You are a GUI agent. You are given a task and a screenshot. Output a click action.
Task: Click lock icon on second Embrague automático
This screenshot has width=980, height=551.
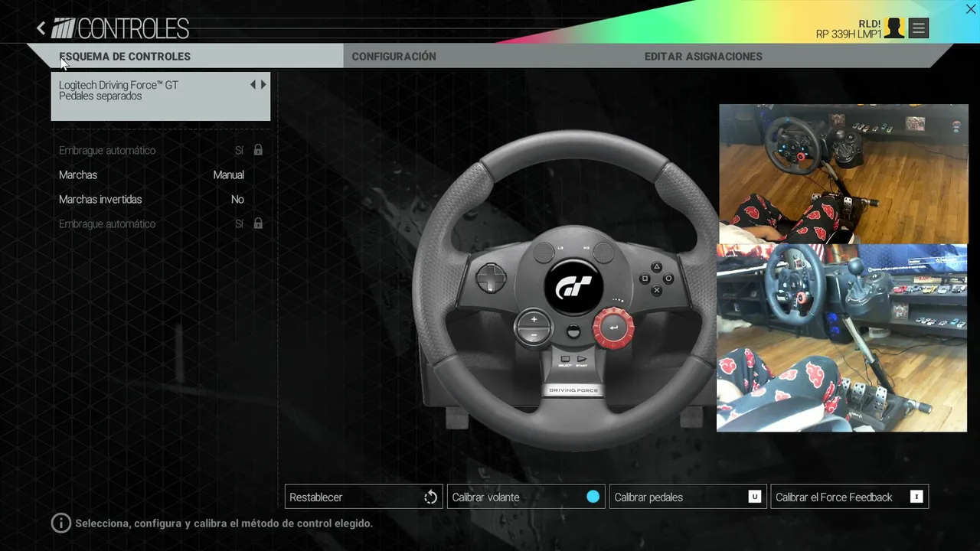tap(258, 223)
